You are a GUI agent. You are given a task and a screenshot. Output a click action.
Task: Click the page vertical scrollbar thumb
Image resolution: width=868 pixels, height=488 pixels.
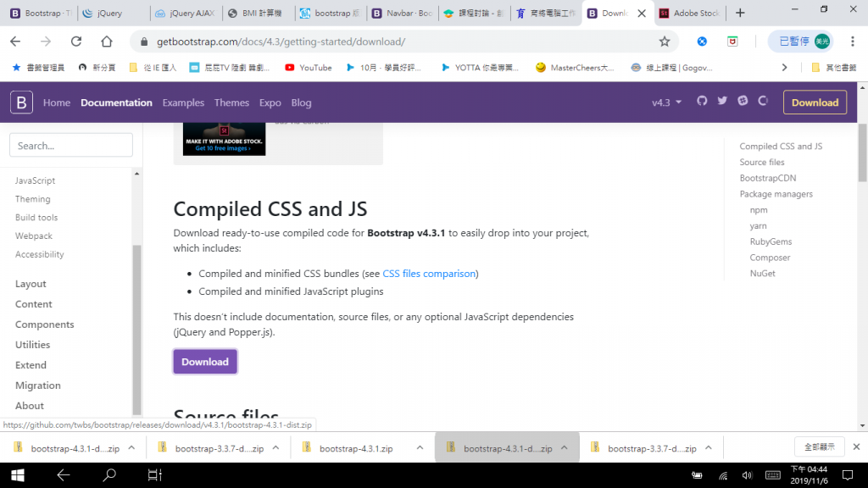[862, 152]
